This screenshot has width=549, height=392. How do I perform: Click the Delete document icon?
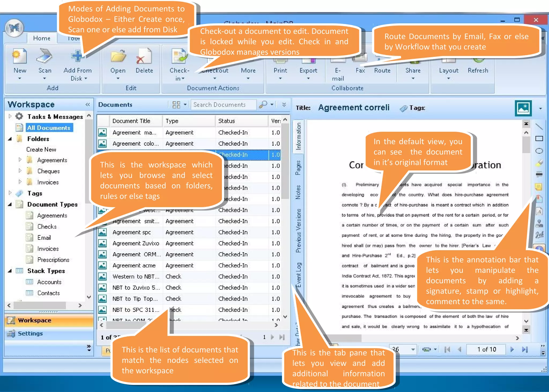[x=144, y=57]
